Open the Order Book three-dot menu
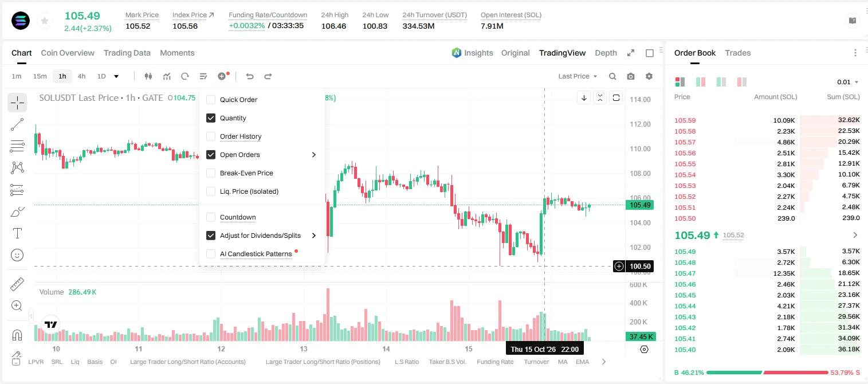The height and width of the screenshot is (384, 868). point(855,53)
